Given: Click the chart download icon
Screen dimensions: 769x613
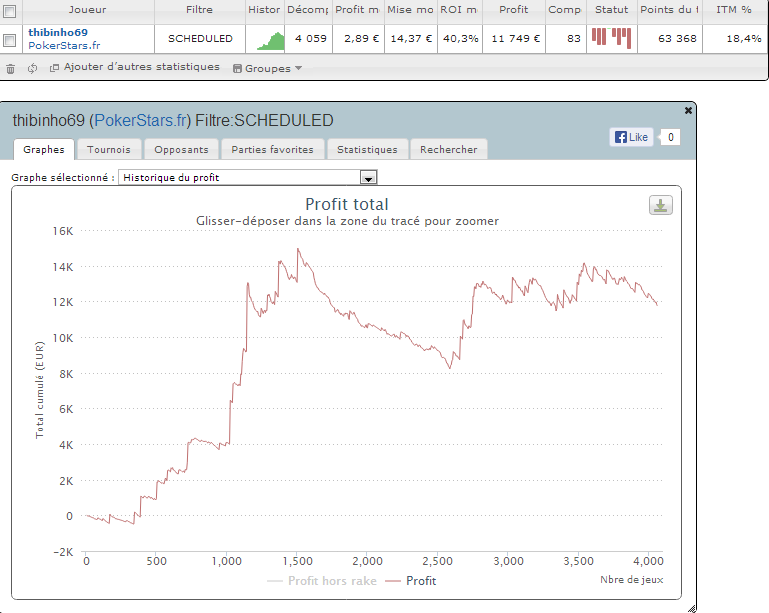Looking at the screenshot, I should [x=661, y=205].
